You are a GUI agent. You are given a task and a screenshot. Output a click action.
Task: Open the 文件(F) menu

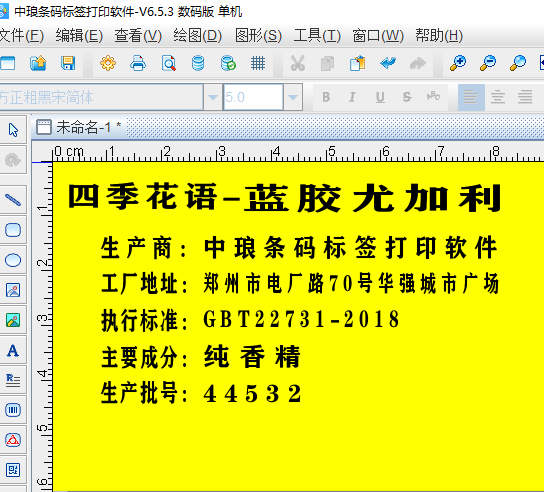22,36
